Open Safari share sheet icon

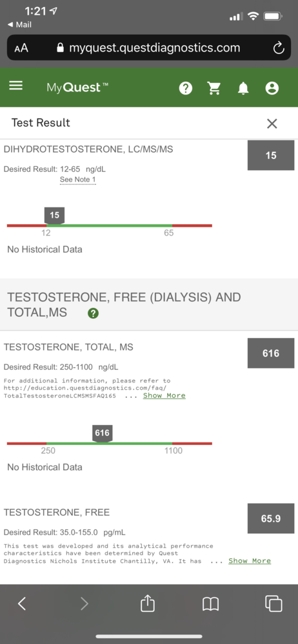point(148,603)
